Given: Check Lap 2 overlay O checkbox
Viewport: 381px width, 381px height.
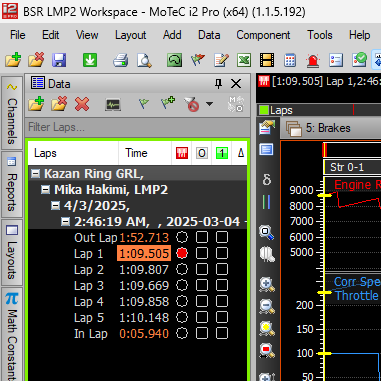Looking at the screenshot, I should tap(202, 270).
